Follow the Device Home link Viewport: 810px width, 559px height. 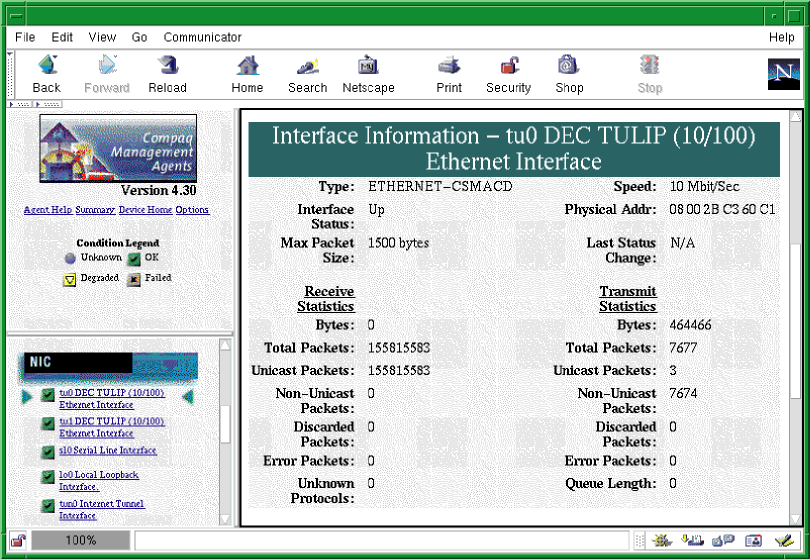pos(145,210)
